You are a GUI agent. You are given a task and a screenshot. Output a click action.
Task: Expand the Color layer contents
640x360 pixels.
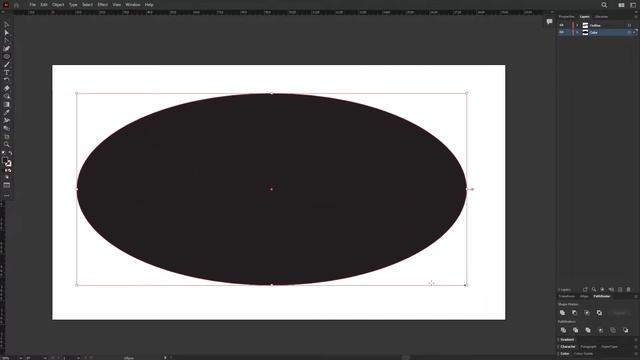click(x=577, y=32)
